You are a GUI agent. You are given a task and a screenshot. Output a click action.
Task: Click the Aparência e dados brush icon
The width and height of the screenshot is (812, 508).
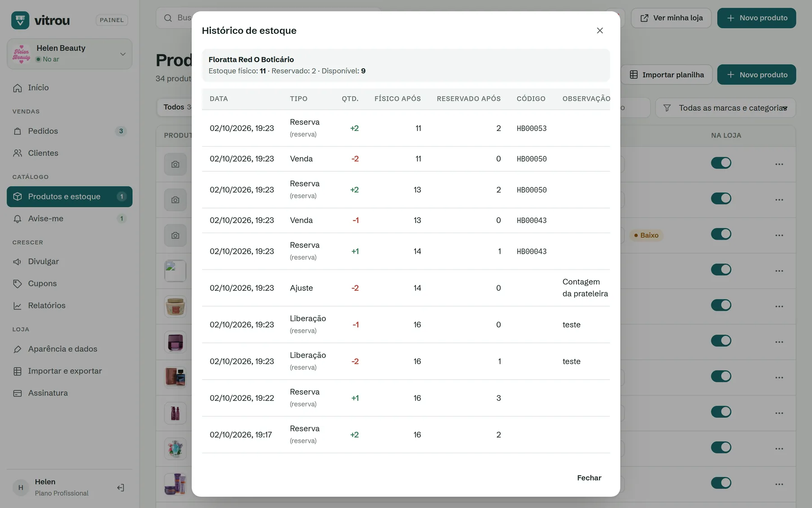pyautogui.click(x=18, y=349)
